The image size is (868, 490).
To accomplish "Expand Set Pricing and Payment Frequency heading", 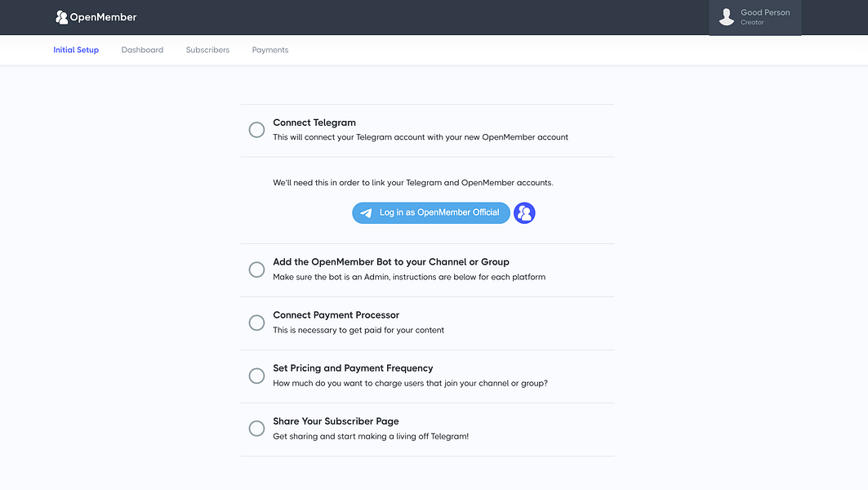I will [x=353, y=368].
